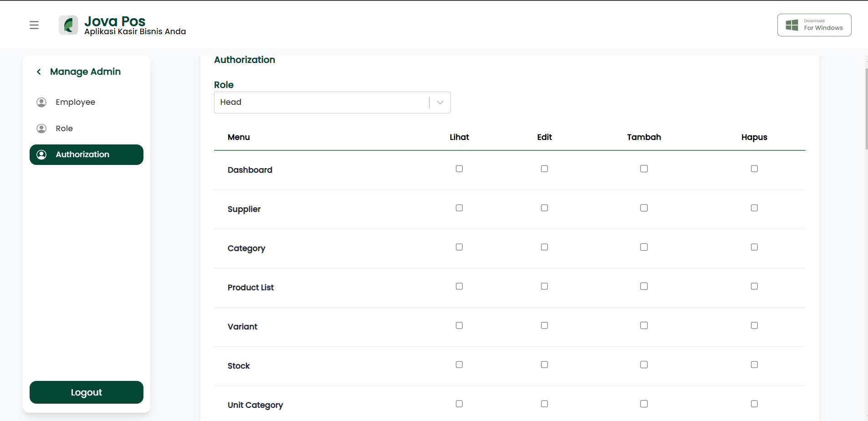Check Hapus for Dashboard

click(x=754, y=169)
